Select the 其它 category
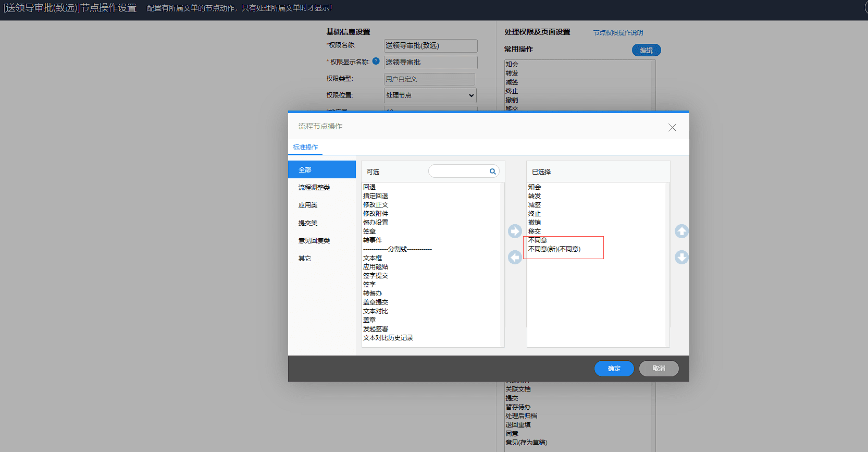 coord(322,258)
